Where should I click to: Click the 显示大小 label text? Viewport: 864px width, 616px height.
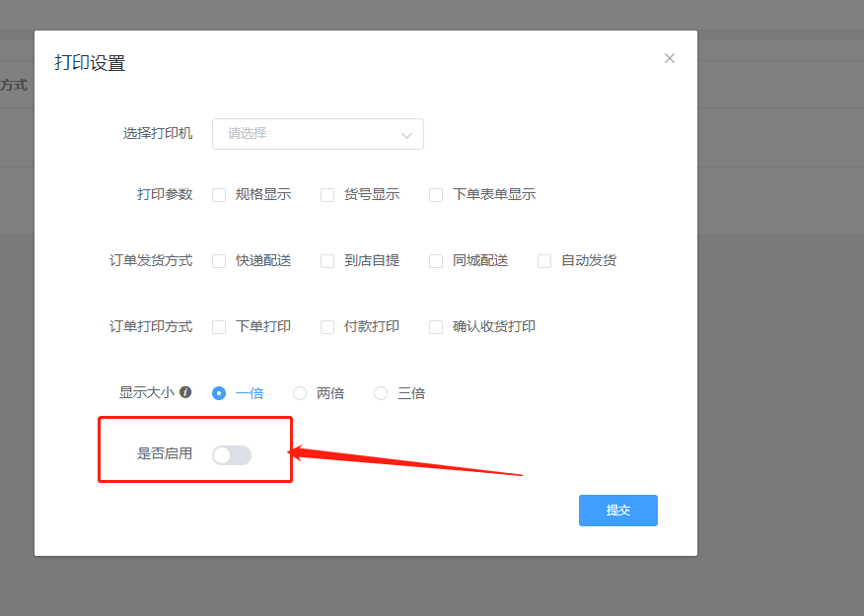[x=147, y=392]
